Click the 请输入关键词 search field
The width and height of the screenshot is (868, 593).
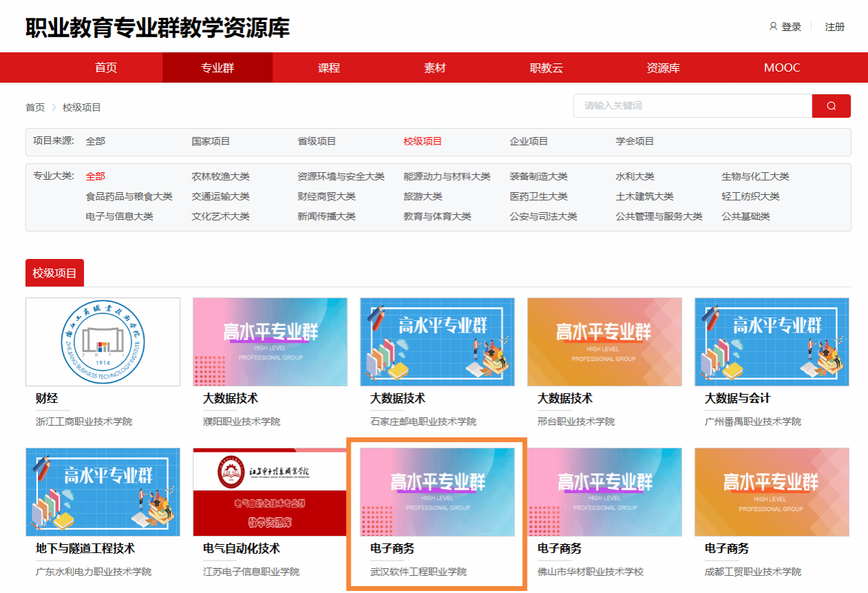tap(692, 106)
